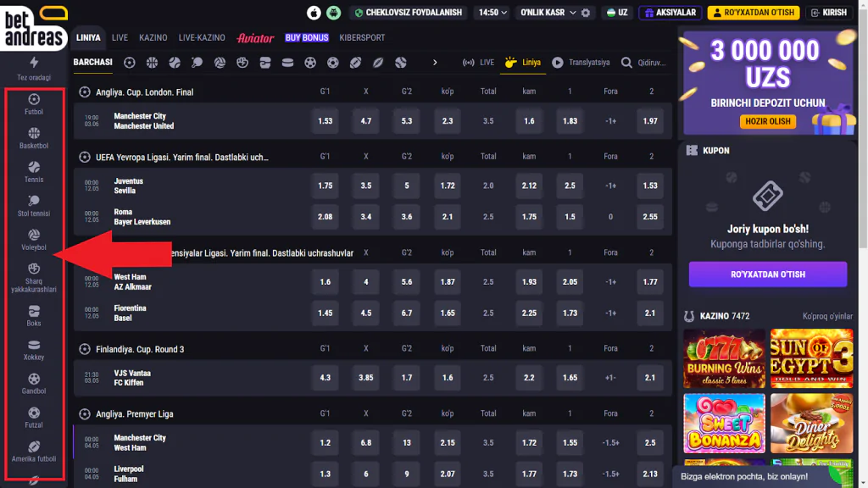Click the KIRISH login button
This screenshot has height=488, width=868.
point(829,13)
